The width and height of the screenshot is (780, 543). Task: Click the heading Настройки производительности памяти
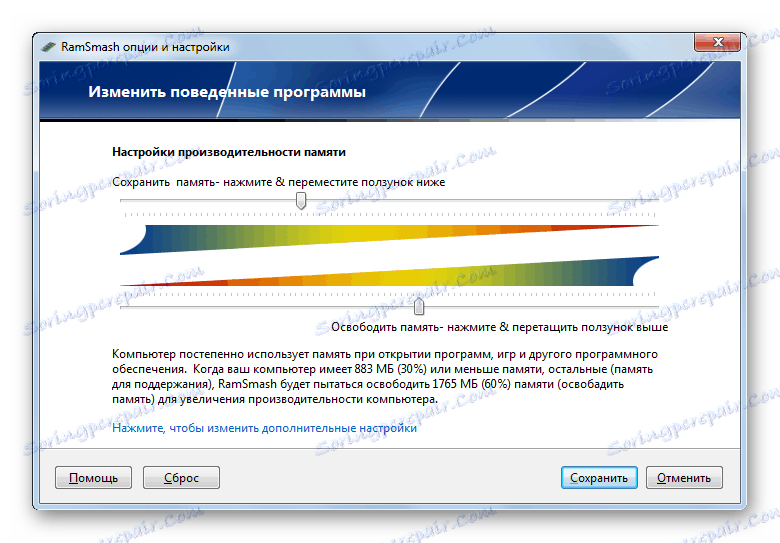[229, 152]
